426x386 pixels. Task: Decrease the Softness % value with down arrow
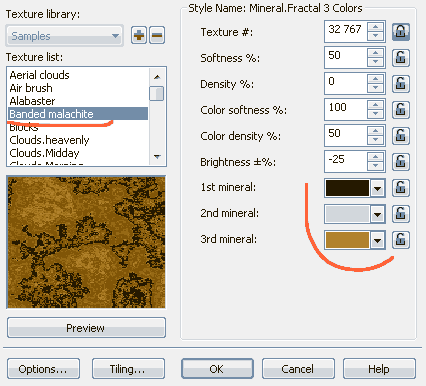pos(375,62)
